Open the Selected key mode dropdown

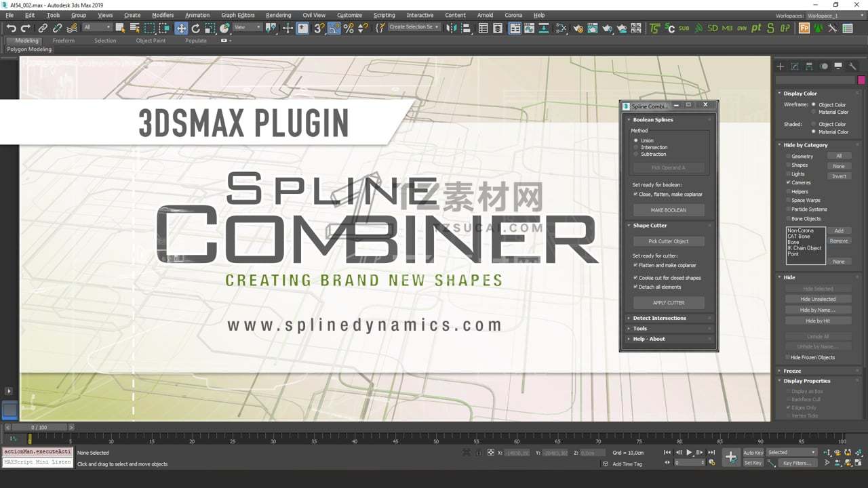792,453
